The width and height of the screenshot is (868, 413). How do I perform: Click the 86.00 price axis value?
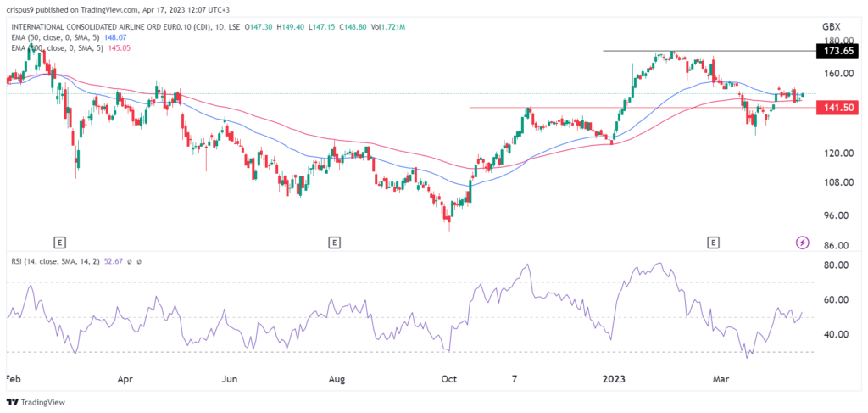click(x=836, y=246)
